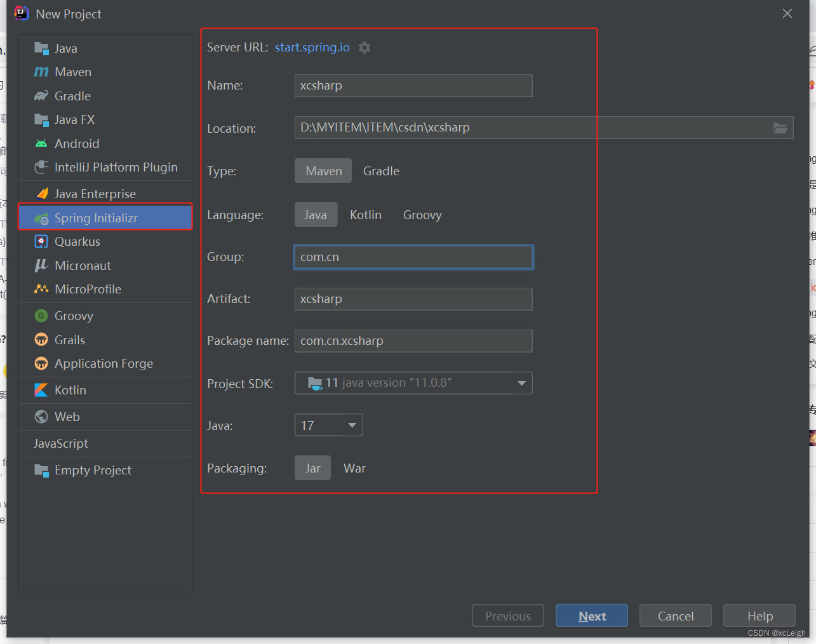Select Java project type in list
The width and height of the screenshot is (816, 644).
point(105,48)
